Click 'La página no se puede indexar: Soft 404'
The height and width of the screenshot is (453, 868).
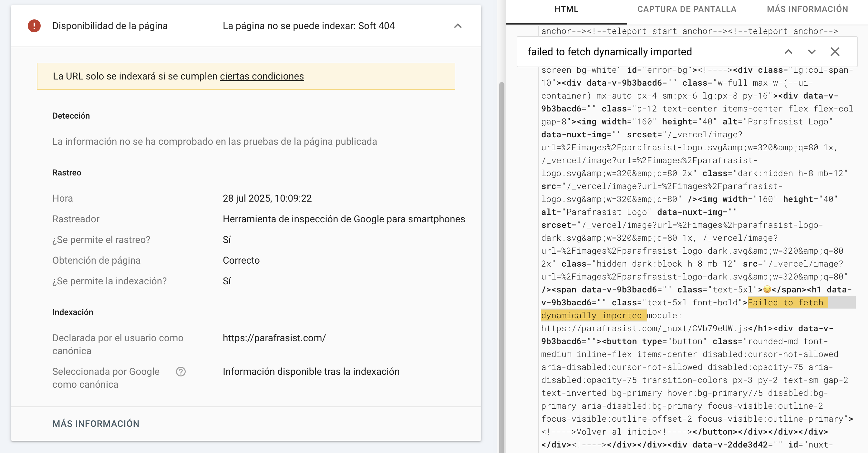(x=309, y=26)
